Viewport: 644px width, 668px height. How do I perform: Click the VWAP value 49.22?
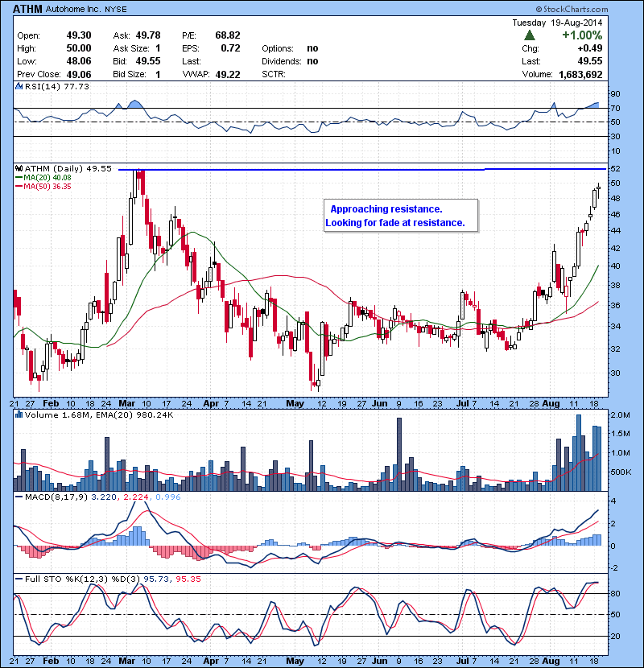click(x=228, y=75)
